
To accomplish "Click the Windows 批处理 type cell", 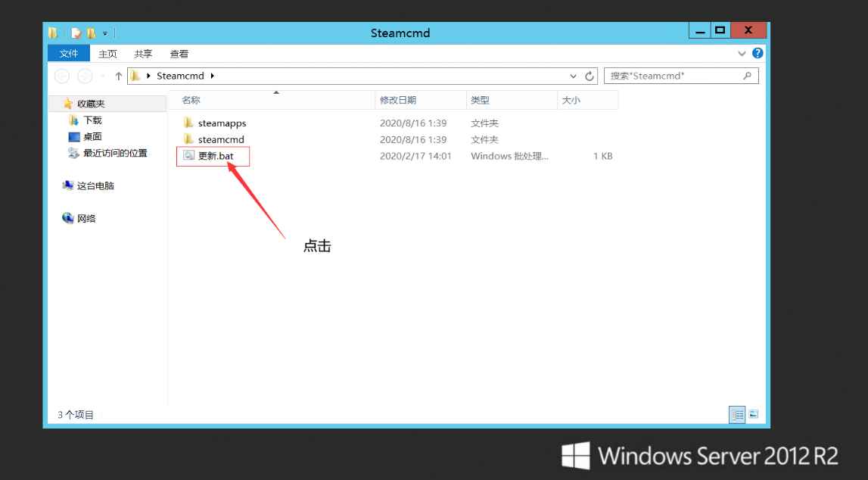I will point(509,156).
